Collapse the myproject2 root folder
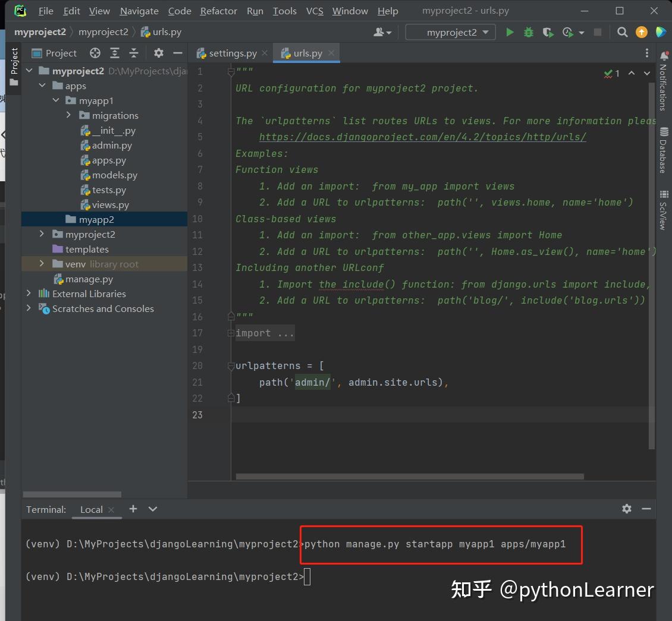This screenshot has width=672, height=621. click(x=29, y=71)
